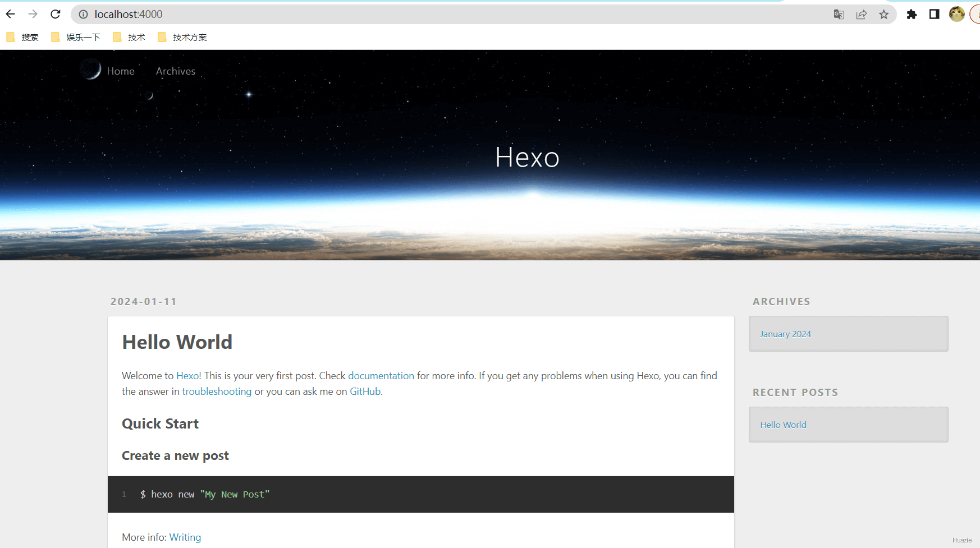
Task: Open the GitHub link in the post
Action: pyautogui.click(x=365, y=392)
